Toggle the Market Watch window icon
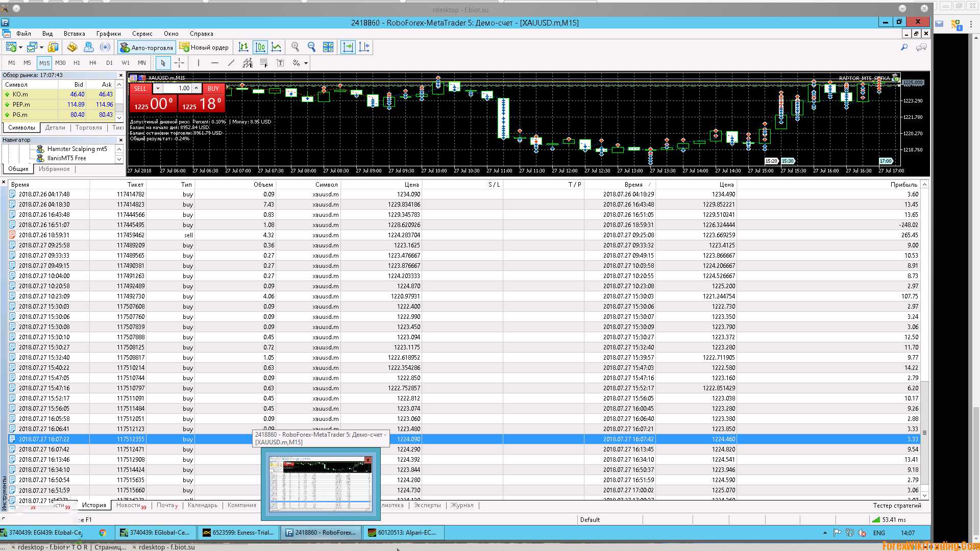This screenshot has width=980, height=551. [x=53, y=47]
